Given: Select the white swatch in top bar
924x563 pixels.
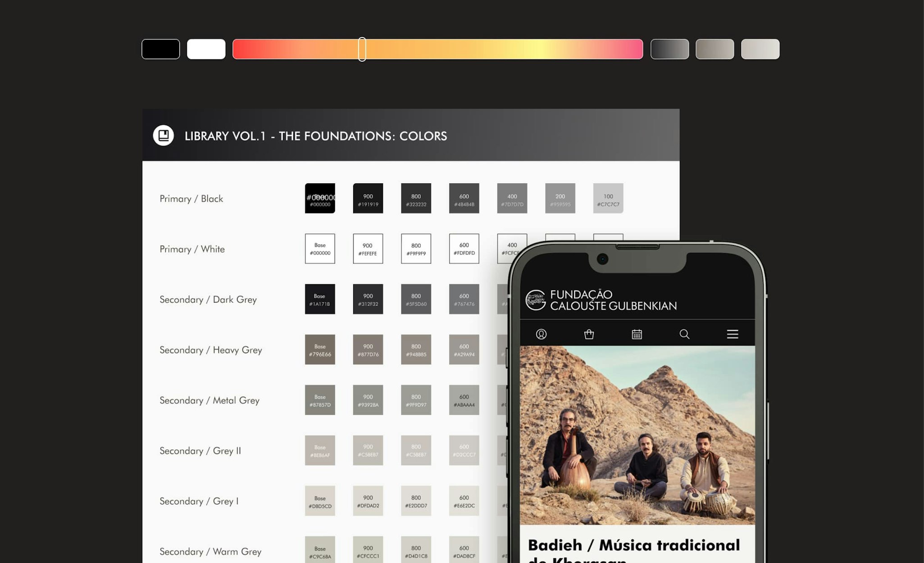Looking at the screenshot, I should tap(206, 49).
